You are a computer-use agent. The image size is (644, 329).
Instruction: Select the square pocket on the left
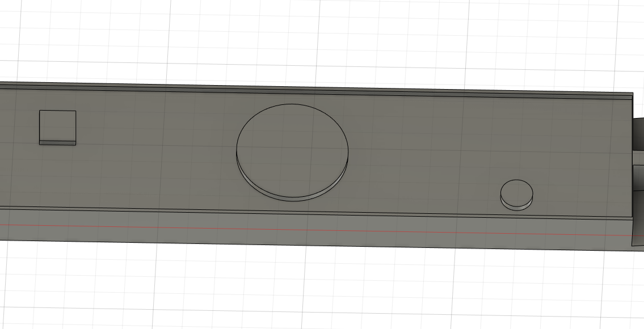tap(56, 125)
